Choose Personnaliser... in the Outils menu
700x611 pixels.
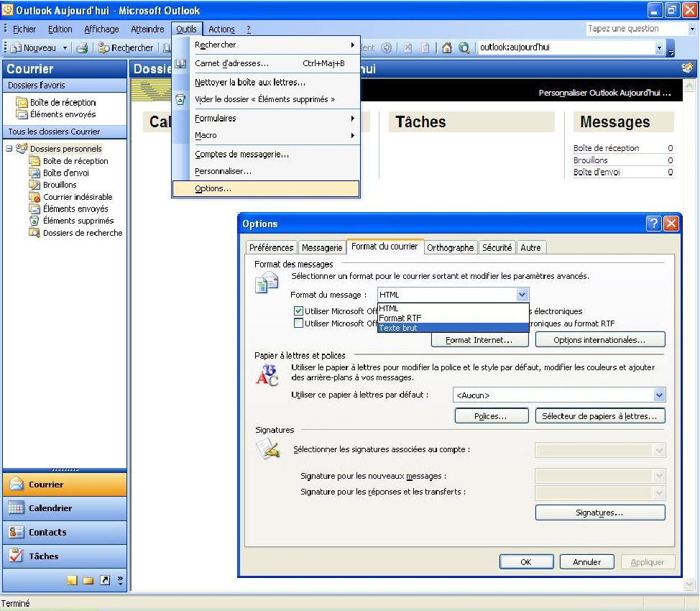point(266,171)
